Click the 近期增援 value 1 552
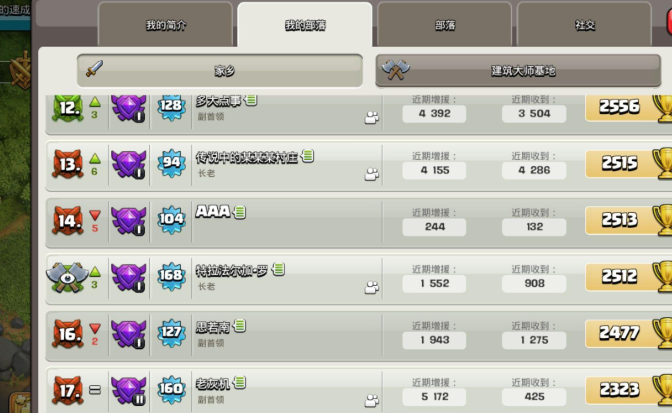The image size is (672, 413). click(x=434, y=283)
